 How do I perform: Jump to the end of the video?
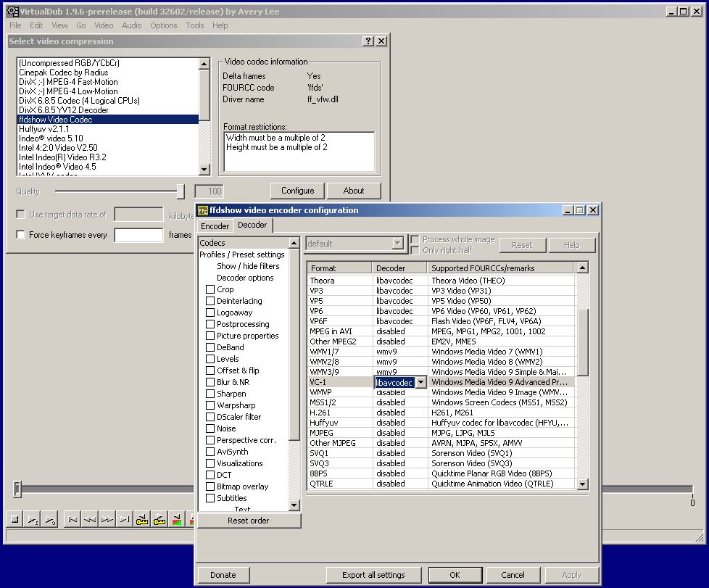(125, 519)
